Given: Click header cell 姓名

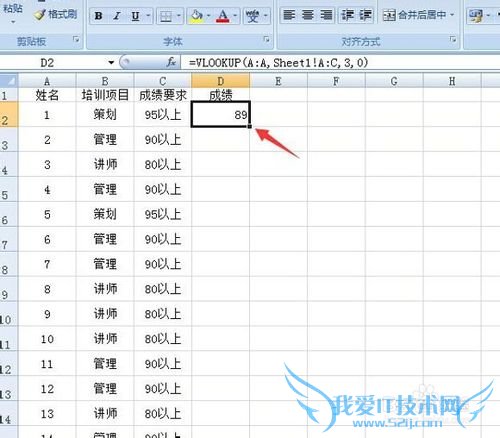Looking at the screenshot, I should (x=47, y=95).
